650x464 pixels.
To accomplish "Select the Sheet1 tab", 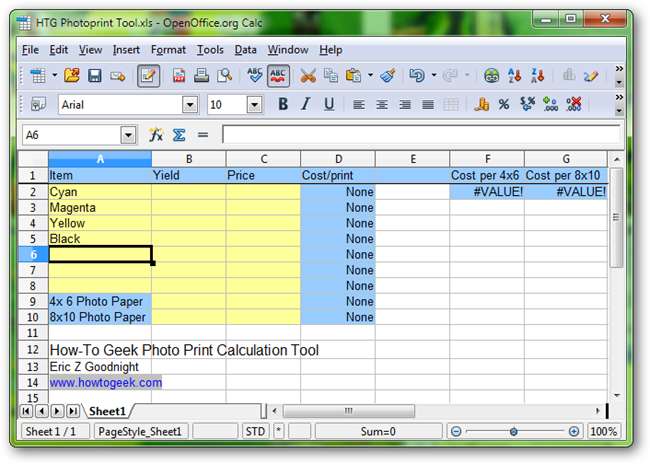I will [x=107, y=411].
